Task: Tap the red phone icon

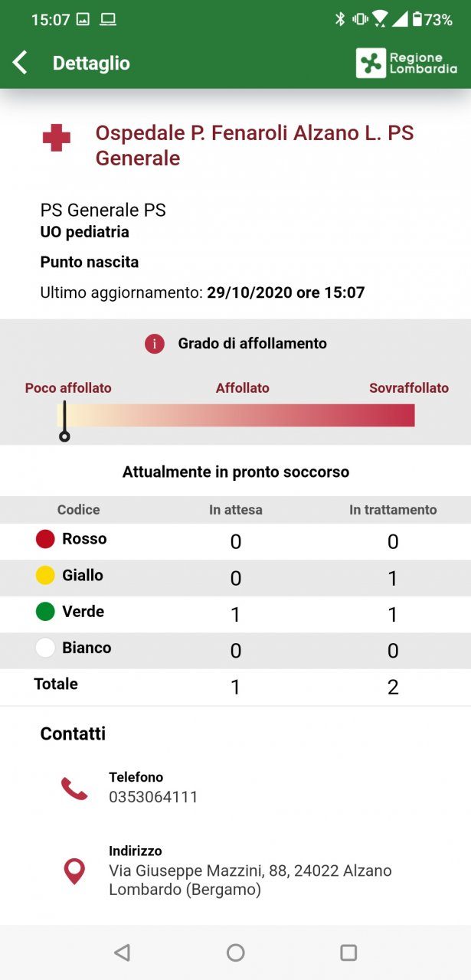Action: (x=74, y=788)
